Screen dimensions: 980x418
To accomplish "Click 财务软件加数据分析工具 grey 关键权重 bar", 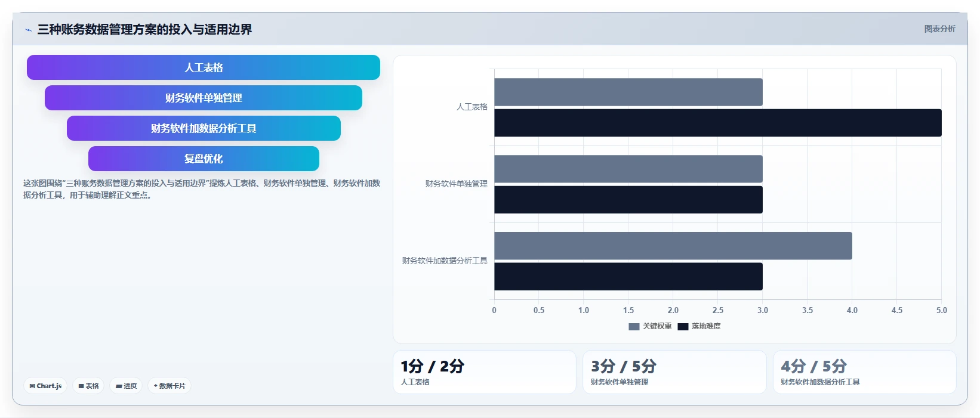I will [x=673, y=246].
